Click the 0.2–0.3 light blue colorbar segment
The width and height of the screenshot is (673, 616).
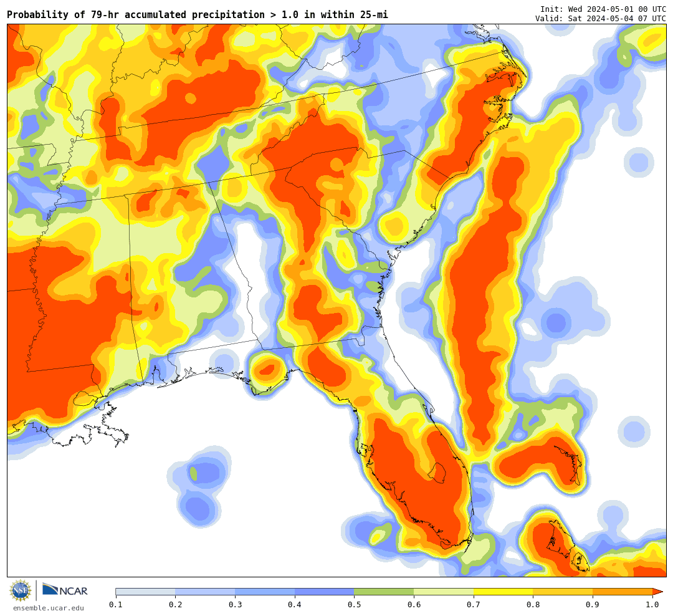click(205, 592)
